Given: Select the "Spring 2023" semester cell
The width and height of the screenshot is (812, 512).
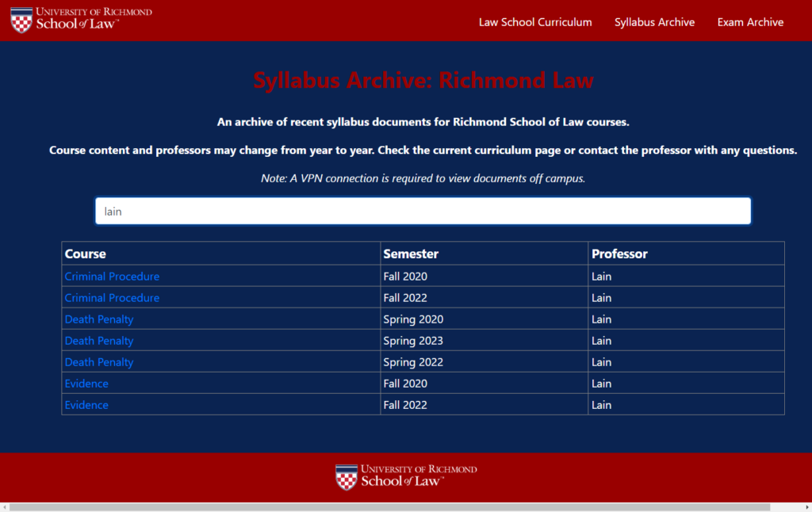Looking at the screenshot, I should [485, 341].
